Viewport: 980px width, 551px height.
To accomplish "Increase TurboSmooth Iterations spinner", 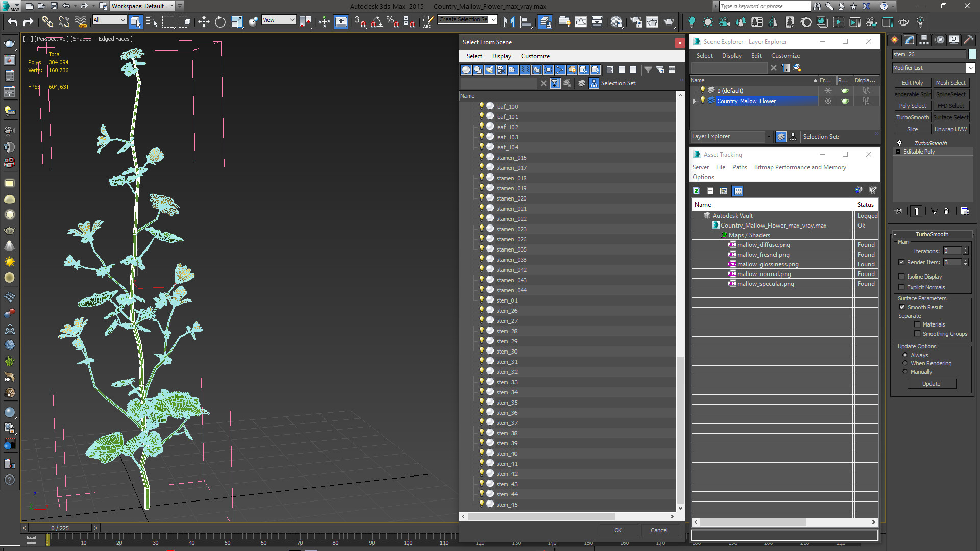I will coord(965,249).
